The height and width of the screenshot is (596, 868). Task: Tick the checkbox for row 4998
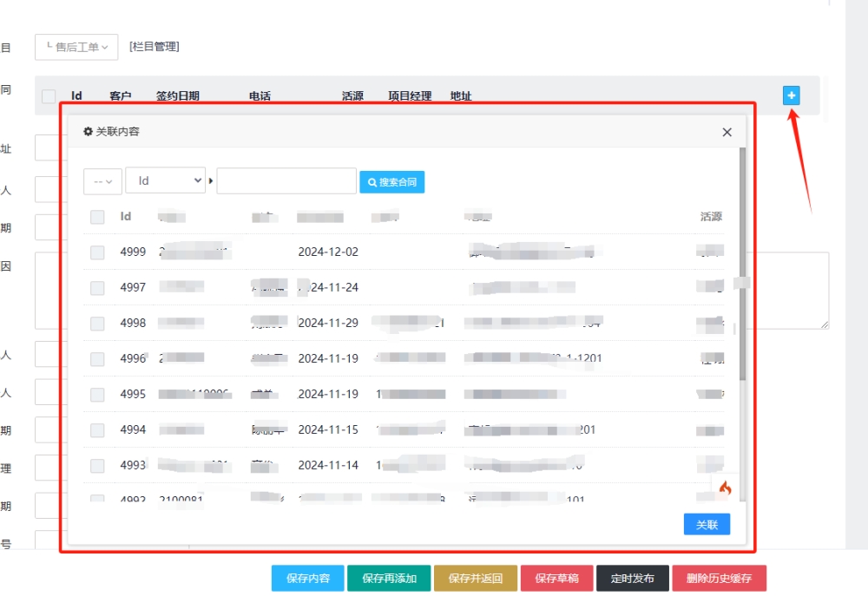(x=97, y=324)
